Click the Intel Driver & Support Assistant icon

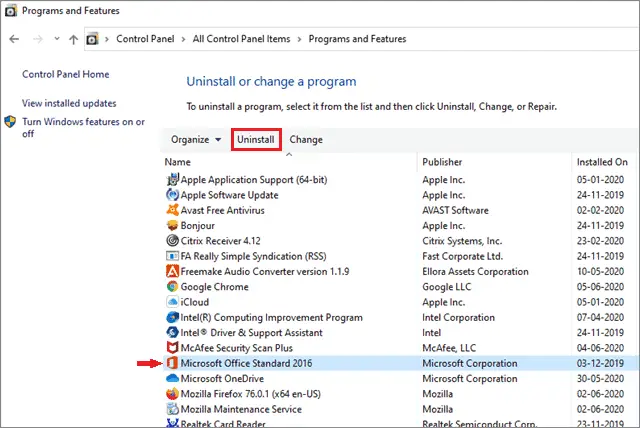click(x=172, y=333)
